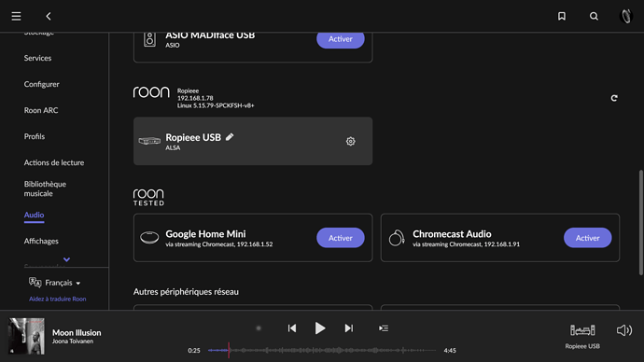Click the Autres périphériques réseau heading

pos(186,292)
